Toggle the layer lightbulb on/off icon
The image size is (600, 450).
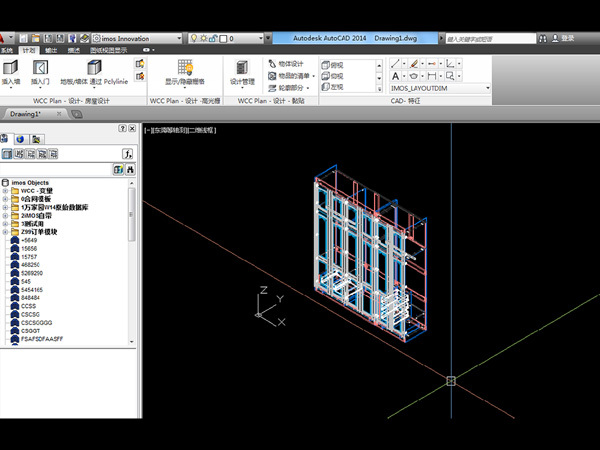pos(194,38)
